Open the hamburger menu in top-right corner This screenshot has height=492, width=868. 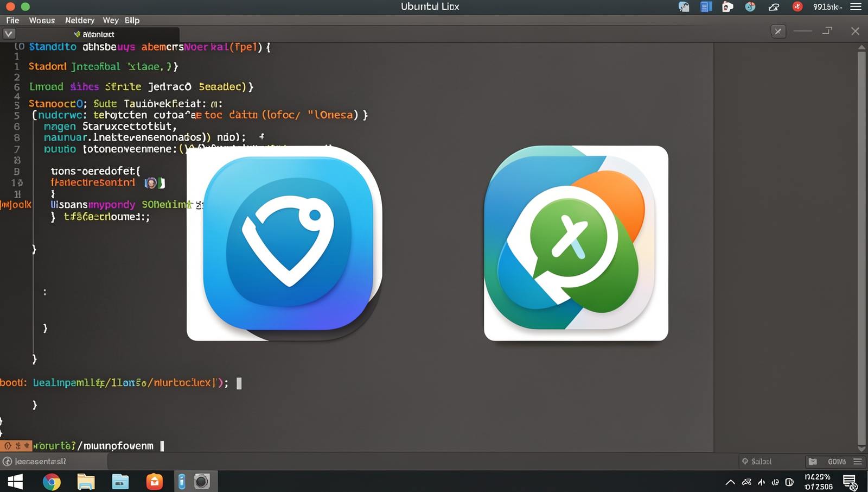pyautogui.click(x=856, y=7)
